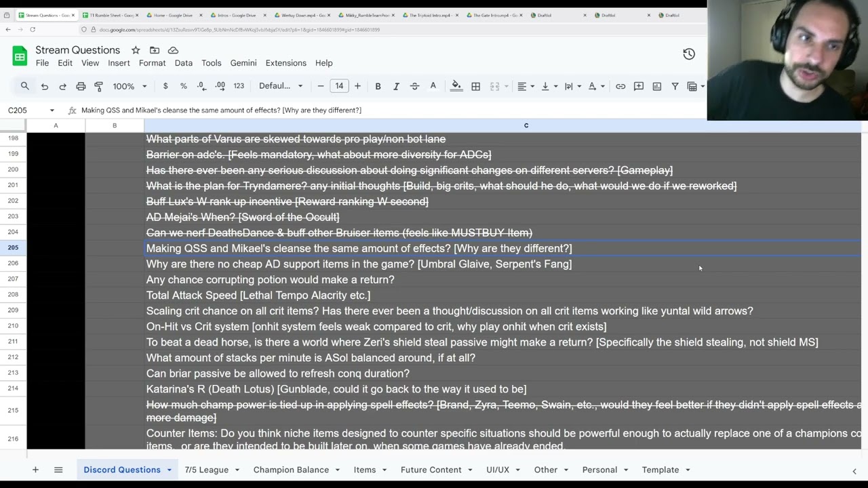
Task: Switch to the 7/5 League sheet
Action: coord(207,470)
